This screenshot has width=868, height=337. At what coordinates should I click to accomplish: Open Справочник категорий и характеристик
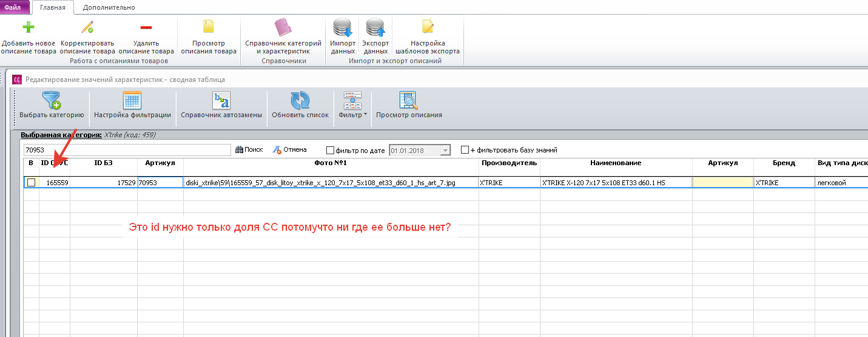[283, 38]
